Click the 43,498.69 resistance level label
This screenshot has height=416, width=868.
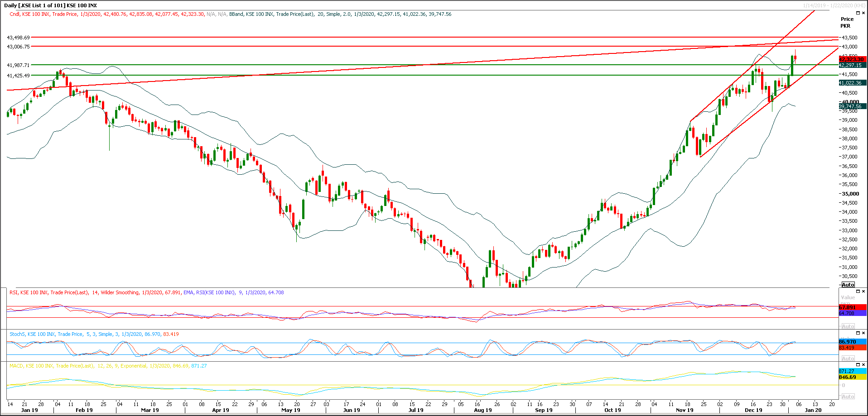click(18, 38)
